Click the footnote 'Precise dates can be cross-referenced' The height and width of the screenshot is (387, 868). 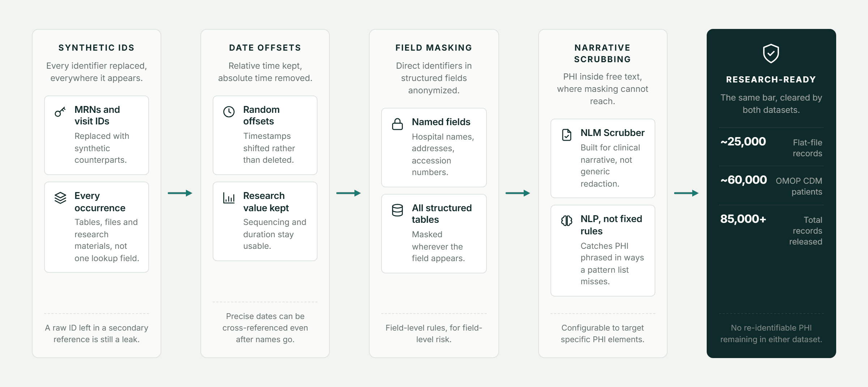(265, 328)
